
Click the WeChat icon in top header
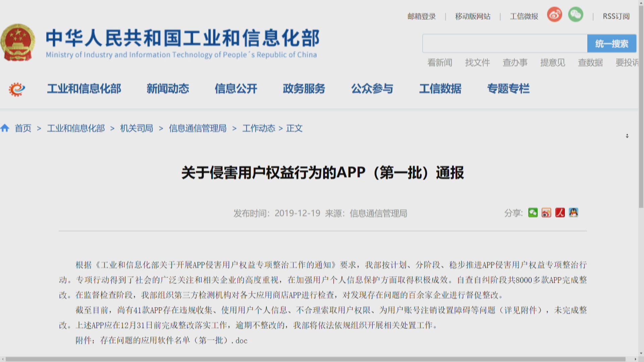click(576, 15)
